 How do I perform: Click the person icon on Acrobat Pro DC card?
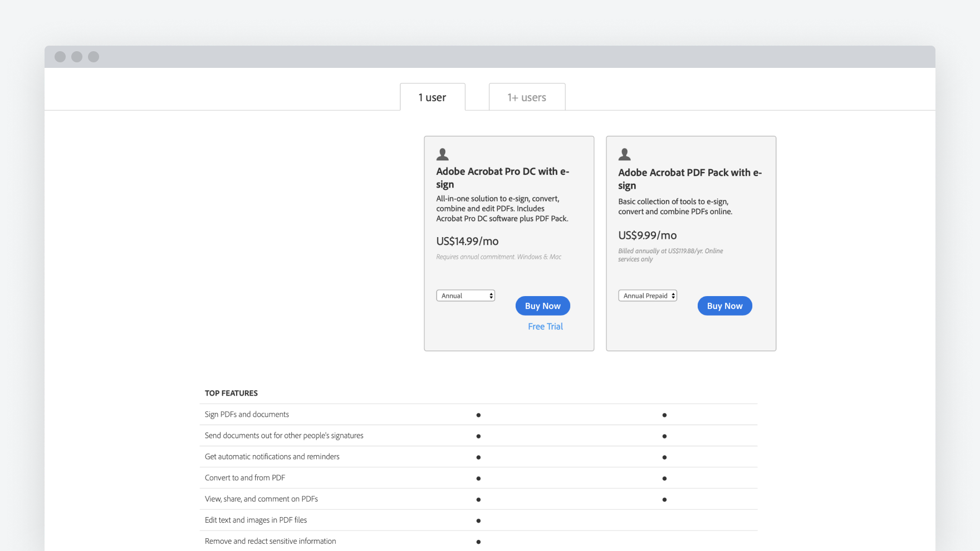point(442,154)
